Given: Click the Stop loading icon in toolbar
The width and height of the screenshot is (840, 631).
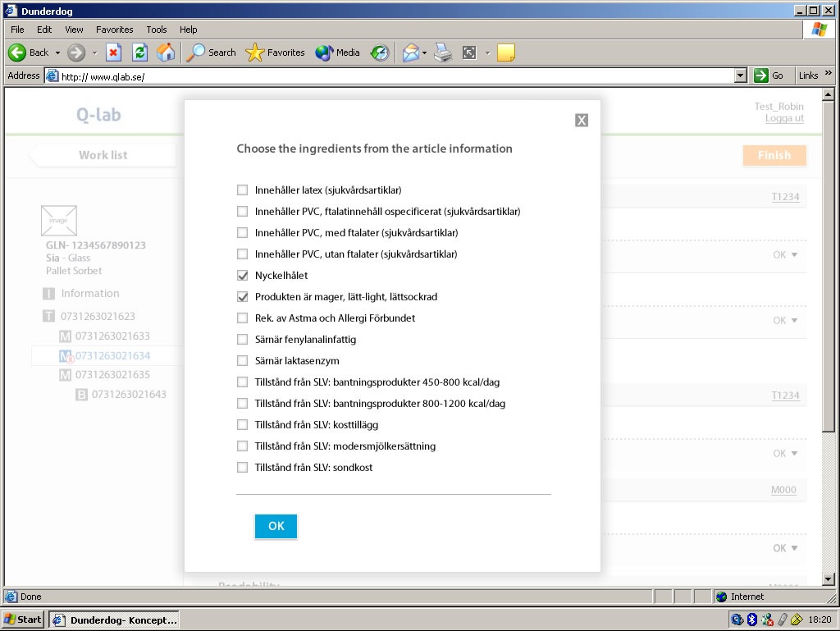Looking at the screenshot, I should (x=114, y=53).
